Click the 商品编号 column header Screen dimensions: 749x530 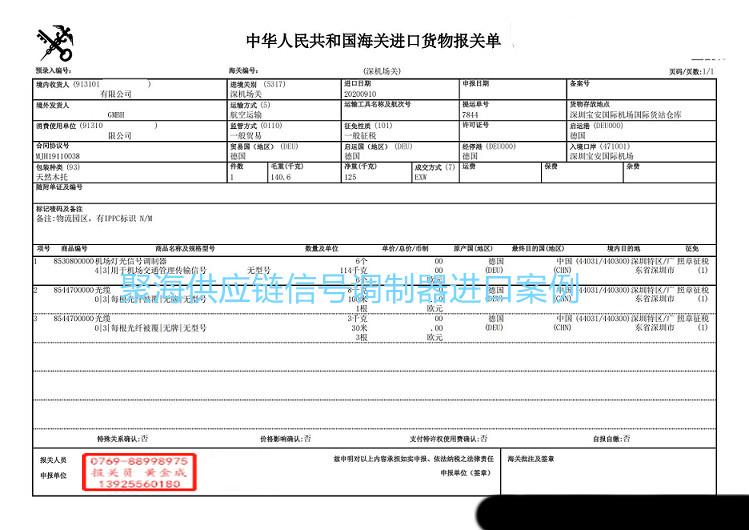point(74,249)
